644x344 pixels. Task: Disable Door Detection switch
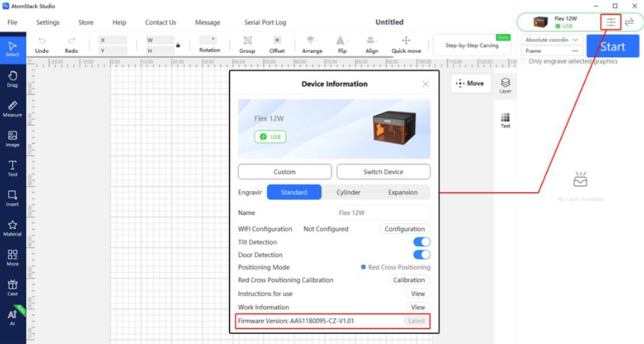point(422,255)
